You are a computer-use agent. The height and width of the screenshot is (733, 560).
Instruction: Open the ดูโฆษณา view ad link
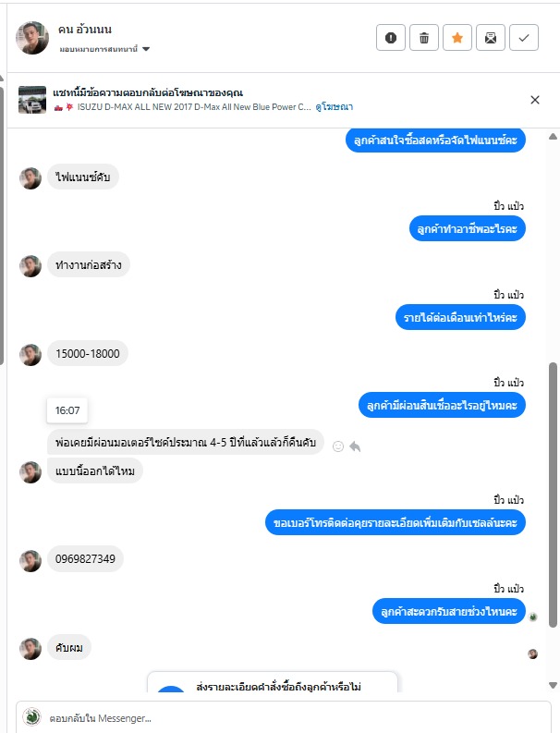[x=334, y=107]
